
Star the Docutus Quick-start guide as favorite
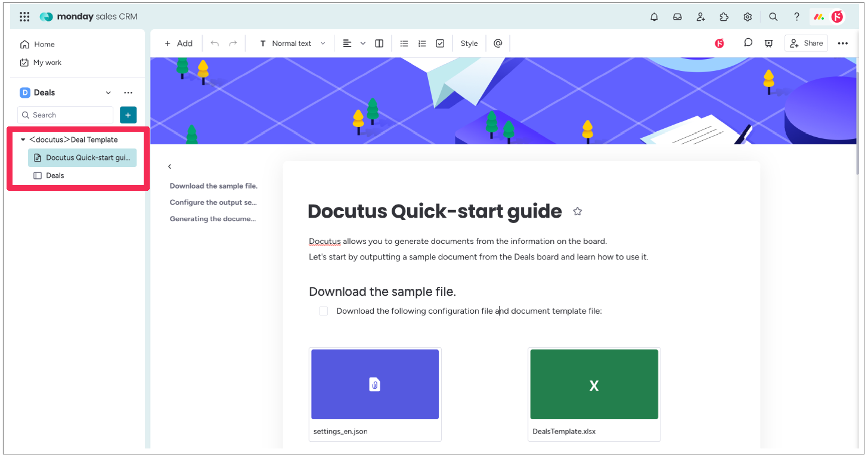pyautogui.click(x=577, y=211)
